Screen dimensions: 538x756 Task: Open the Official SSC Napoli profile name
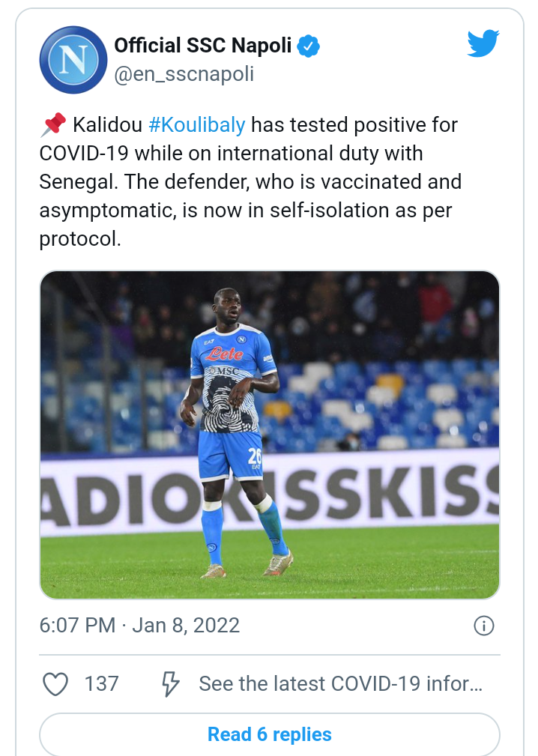[x=202, y=46]
